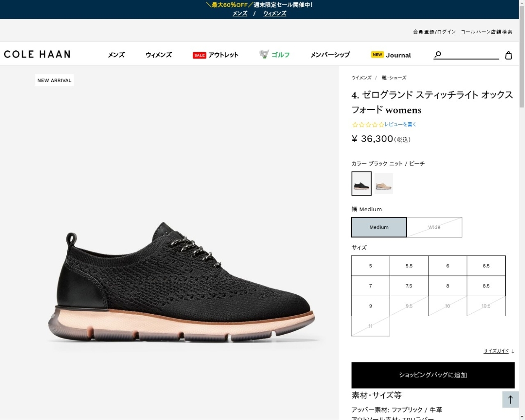The image size is (525, 420).
Task: Open the ウィメンズ navigation menu
Action: 159,55
